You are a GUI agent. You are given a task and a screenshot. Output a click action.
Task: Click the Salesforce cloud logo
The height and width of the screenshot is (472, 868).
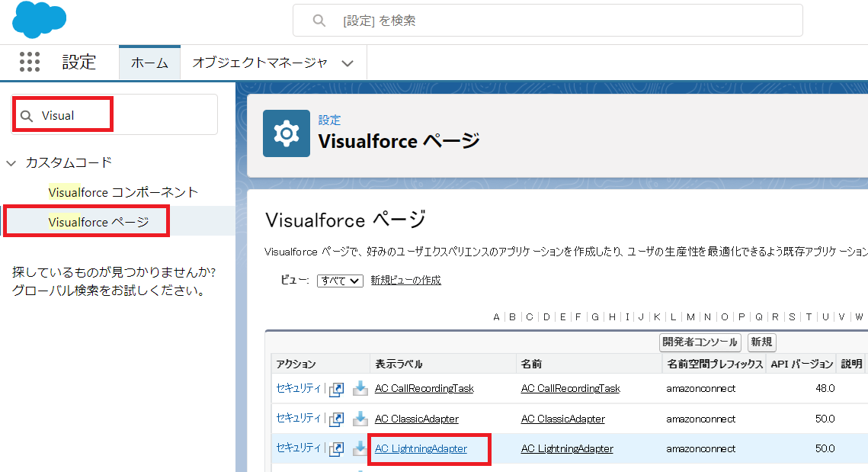pos(40,19)
